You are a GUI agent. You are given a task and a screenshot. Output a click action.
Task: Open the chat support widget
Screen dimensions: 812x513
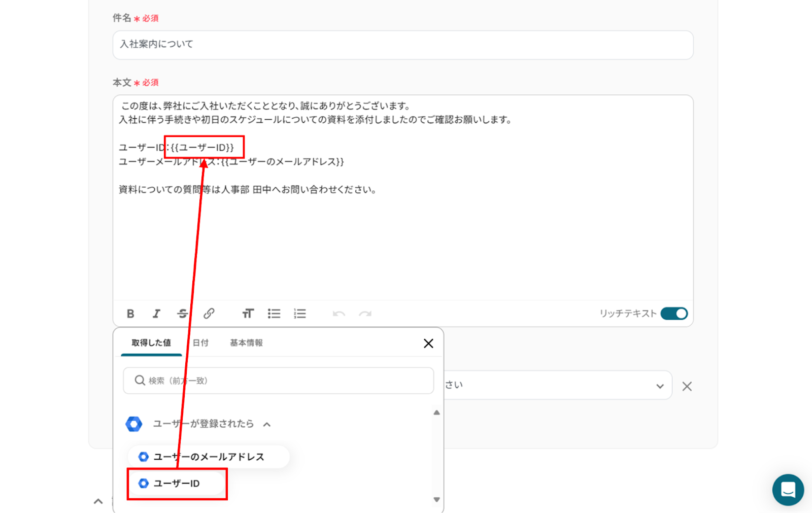(x=788, y=490)
